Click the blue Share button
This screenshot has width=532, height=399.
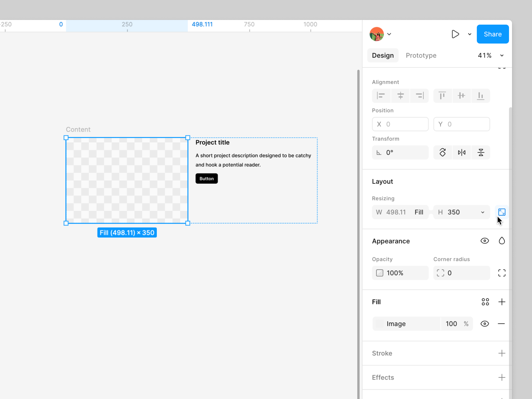point(492,34)
